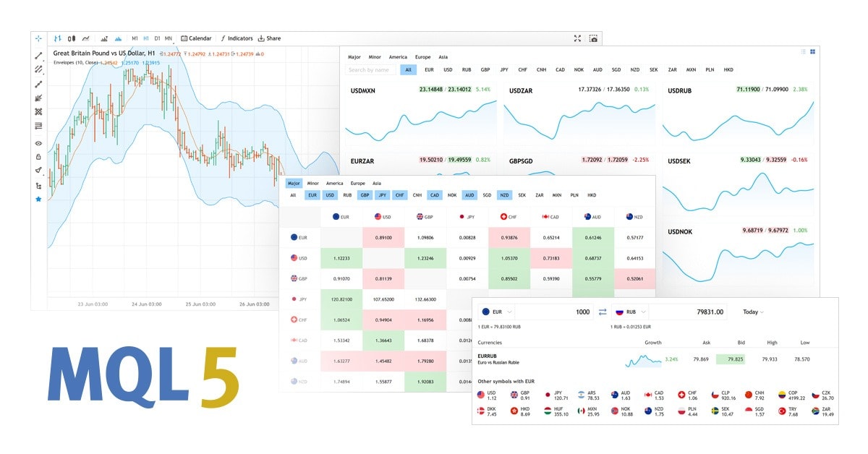The width and height of the screenshot is (868, 454).
Task: Open the Indicators menu
Action: [x=237, y=38]
